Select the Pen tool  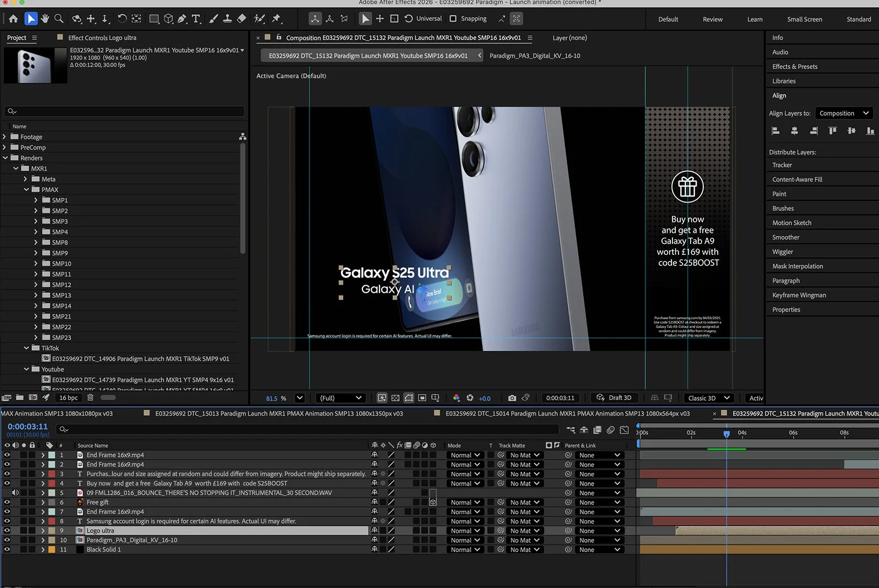coord(182,19)
